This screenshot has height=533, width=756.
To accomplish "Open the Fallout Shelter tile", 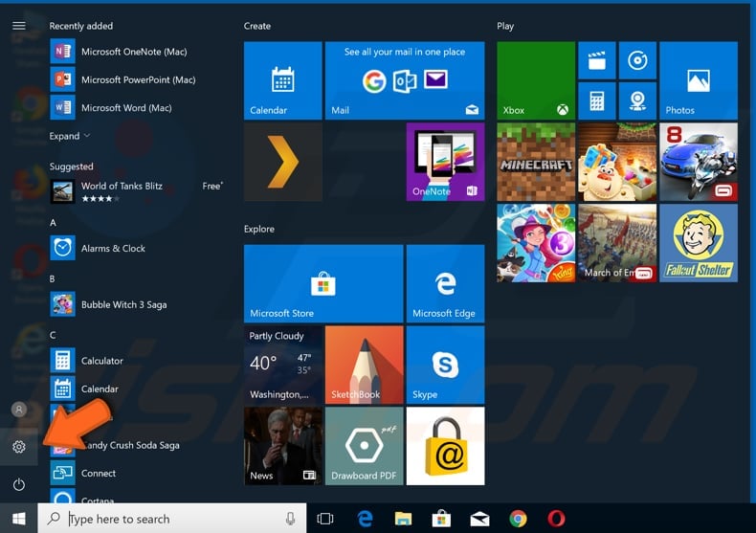I will click(698, 242).
